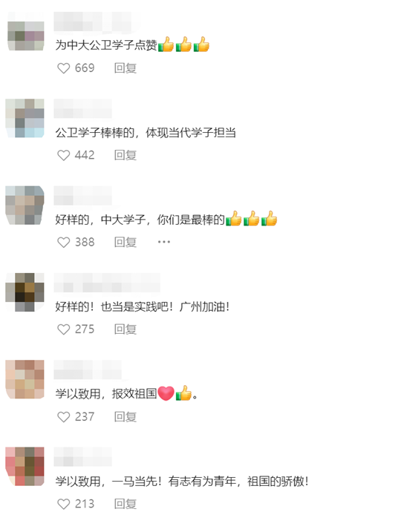This screenshot has height=532, width=404.
Task: Reply to 祖国的骄傲 comment
Action: (126, 504)
